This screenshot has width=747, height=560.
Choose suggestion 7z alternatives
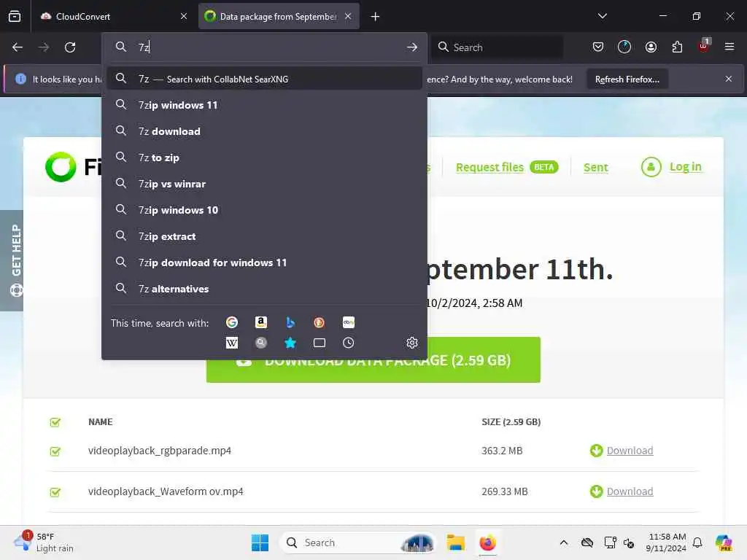(264, 289)
